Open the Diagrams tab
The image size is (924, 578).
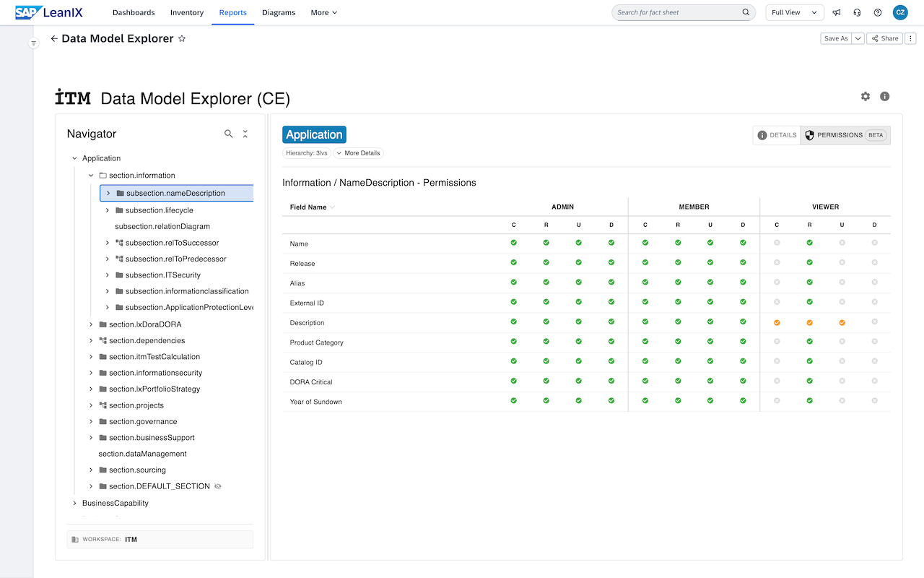279,12
